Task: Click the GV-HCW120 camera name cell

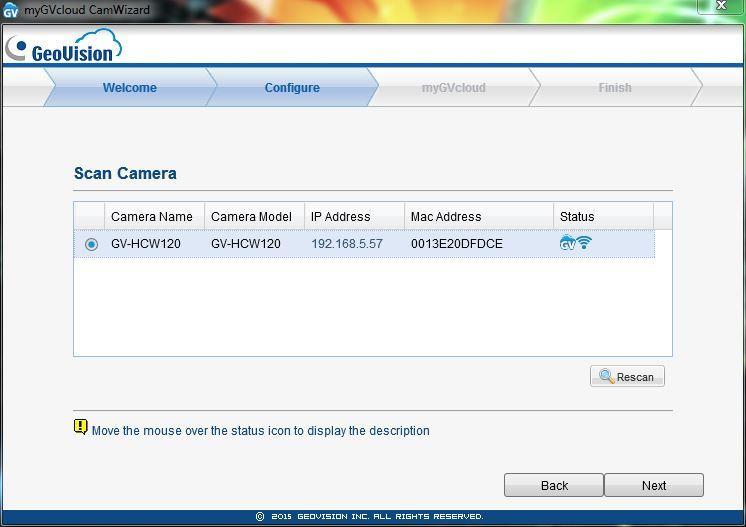Action: click(146, 244)
